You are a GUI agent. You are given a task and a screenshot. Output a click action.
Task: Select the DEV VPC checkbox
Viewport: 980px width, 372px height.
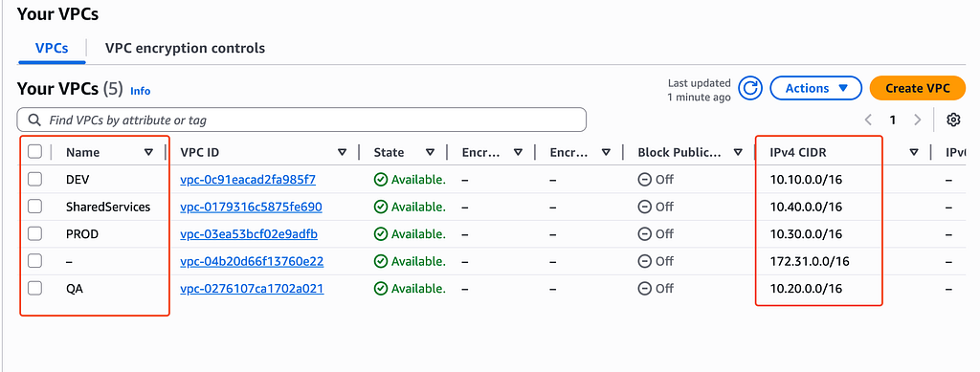click(35, 179)
